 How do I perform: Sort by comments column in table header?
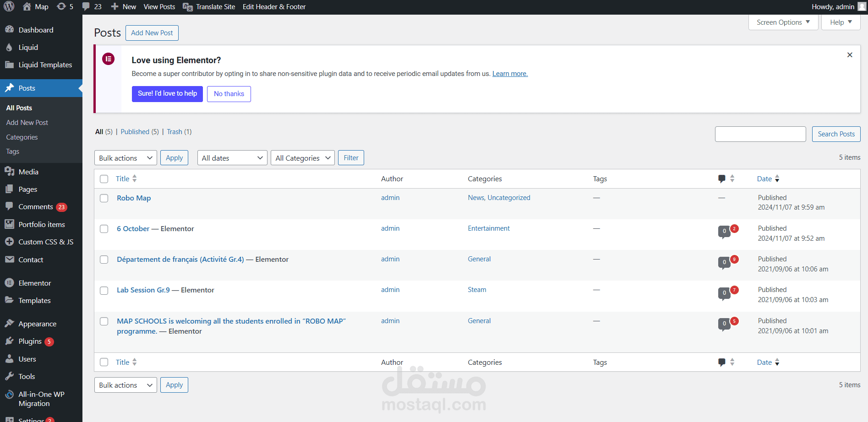point(726,179)
